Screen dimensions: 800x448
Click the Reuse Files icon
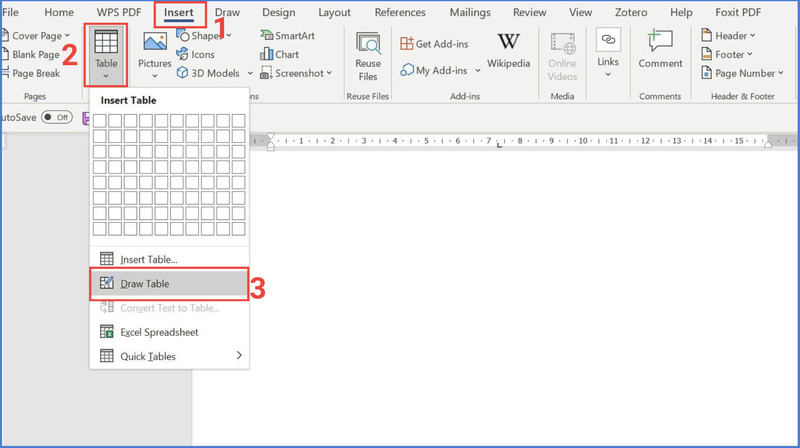coord(368,47)
